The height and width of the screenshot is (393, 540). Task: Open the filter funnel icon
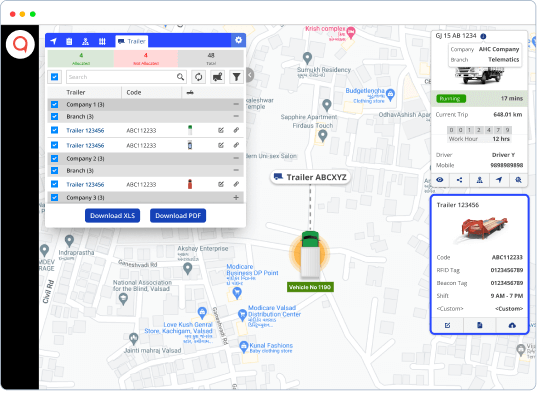coord(237,77)
